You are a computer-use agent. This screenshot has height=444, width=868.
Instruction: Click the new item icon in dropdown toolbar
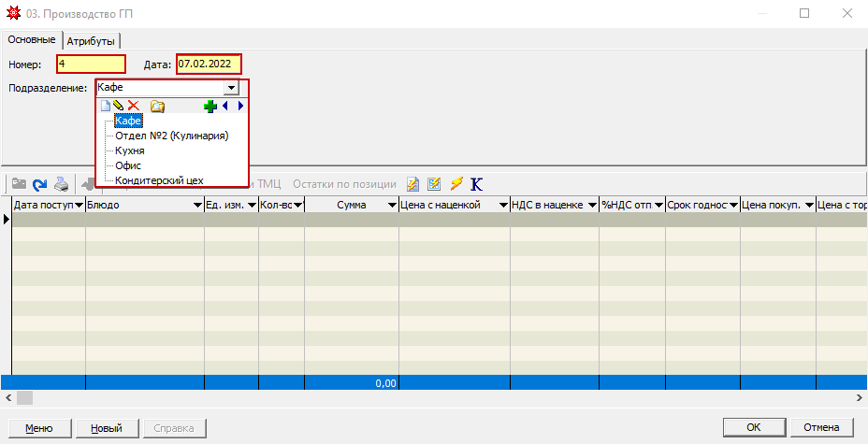[x=106, y=107]
